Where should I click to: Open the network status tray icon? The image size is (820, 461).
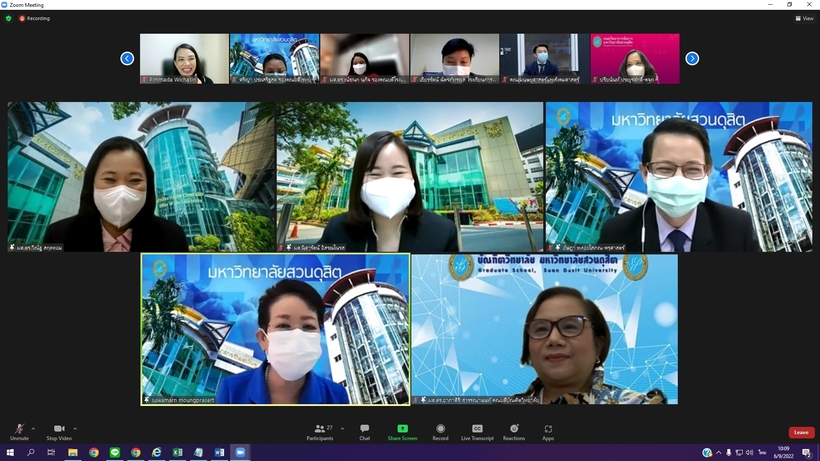739,453
